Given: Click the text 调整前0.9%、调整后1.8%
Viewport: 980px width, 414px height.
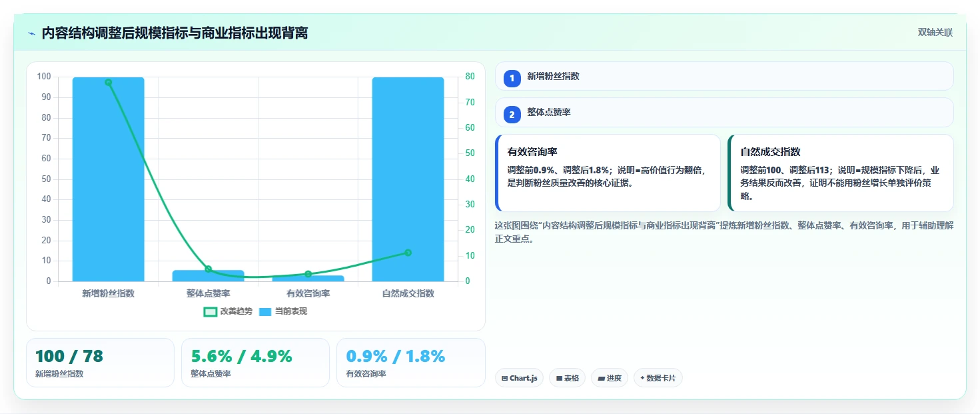Looking at the screenshot, I should 558,170.
